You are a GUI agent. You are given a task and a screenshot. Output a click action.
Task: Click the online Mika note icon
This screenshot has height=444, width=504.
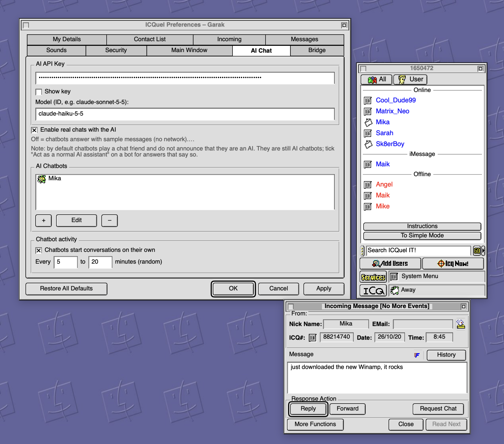pos(368,122)
